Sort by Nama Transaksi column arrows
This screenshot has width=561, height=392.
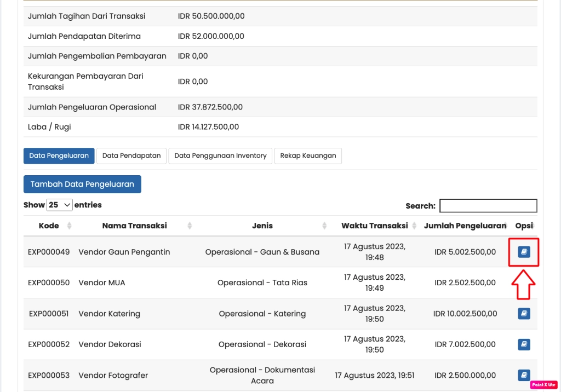(x=190, y=226)
